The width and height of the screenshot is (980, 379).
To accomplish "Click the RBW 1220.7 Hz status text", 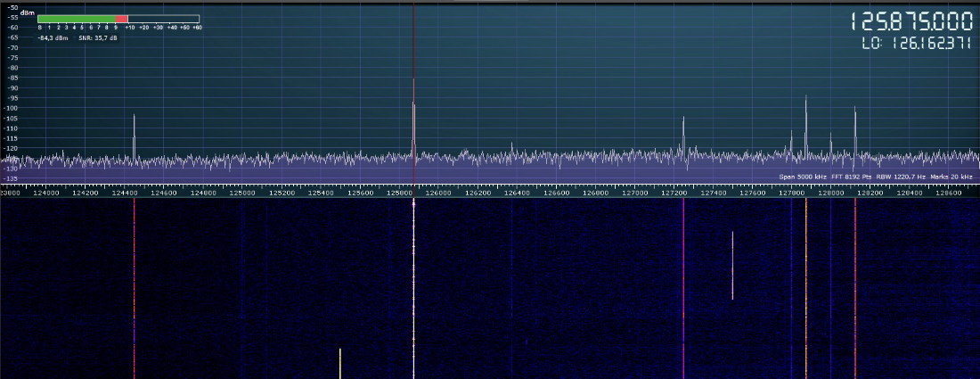I will click(x=899, y=177).
